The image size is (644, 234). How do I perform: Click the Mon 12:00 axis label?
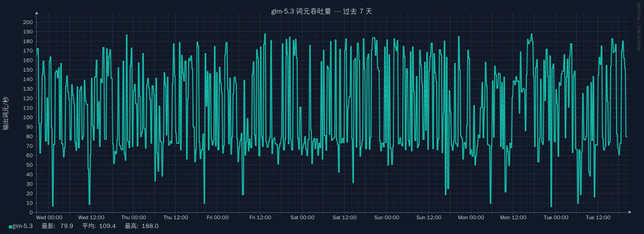513,218
